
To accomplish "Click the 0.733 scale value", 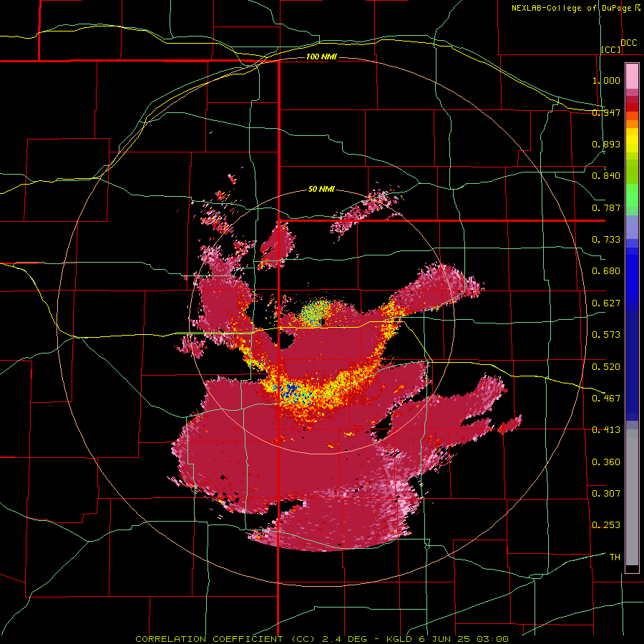I will 606,240.
